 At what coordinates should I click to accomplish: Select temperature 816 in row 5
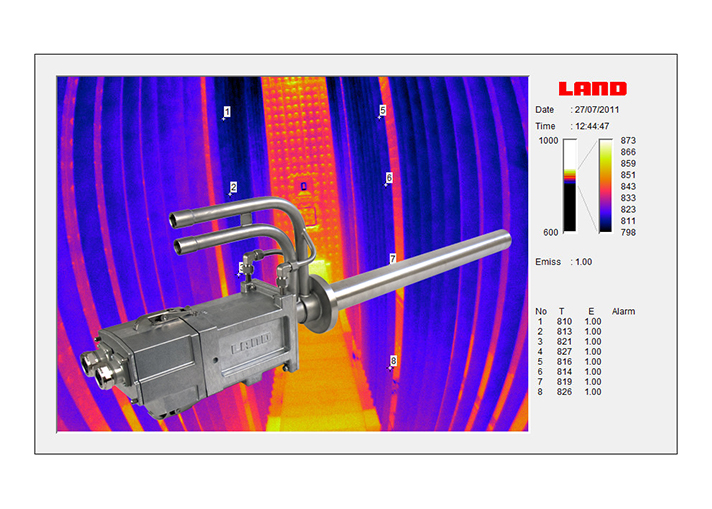point(564,362)
